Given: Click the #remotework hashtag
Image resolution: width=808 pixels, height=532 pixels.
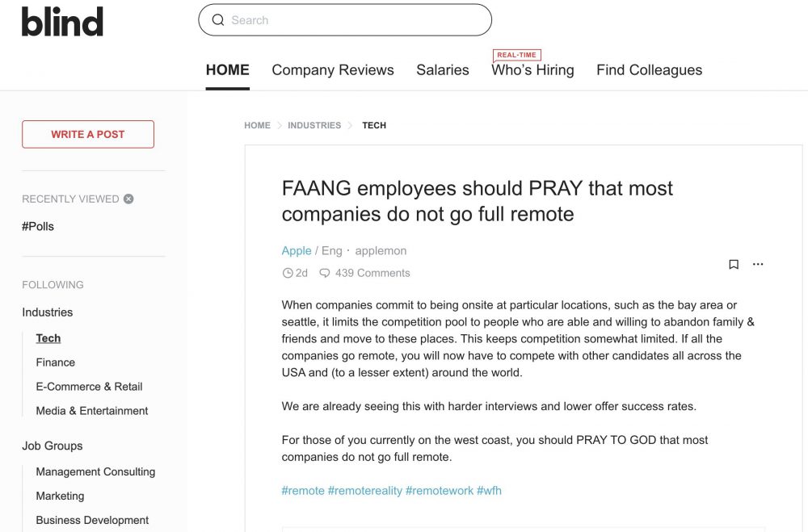Looking at the screenshot, I should [439, 491].
